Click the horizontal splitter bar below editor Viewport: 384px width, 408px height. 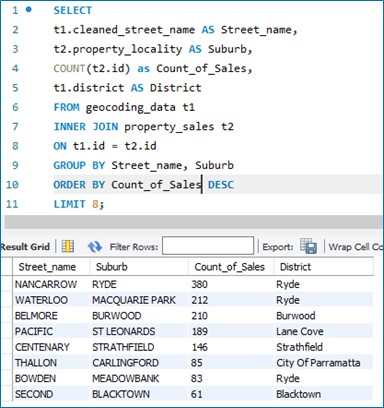click(x=193, y=222)
